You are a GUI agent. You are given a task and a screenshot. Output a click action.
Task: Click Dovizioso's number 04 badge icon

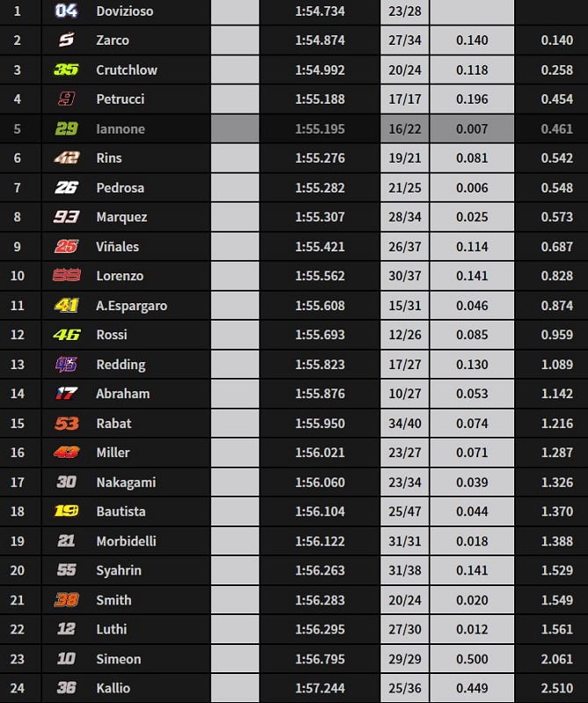(66, 11)
